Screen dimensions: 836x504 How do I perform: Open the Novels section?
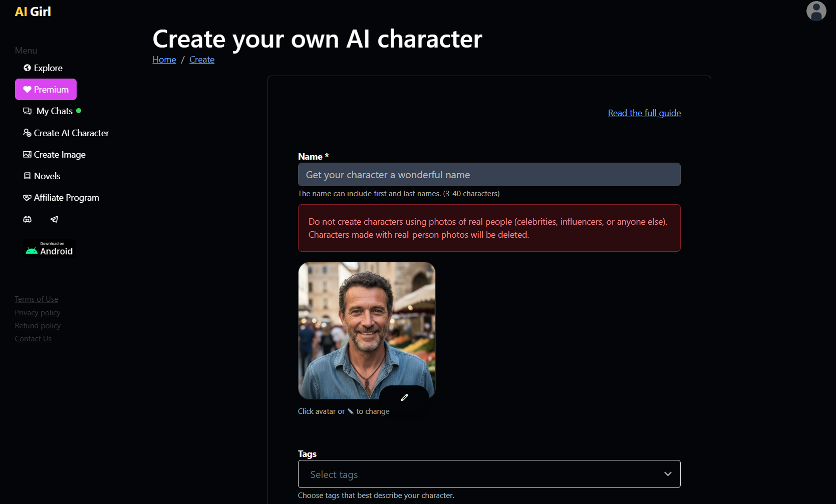(x=42, y=176)
